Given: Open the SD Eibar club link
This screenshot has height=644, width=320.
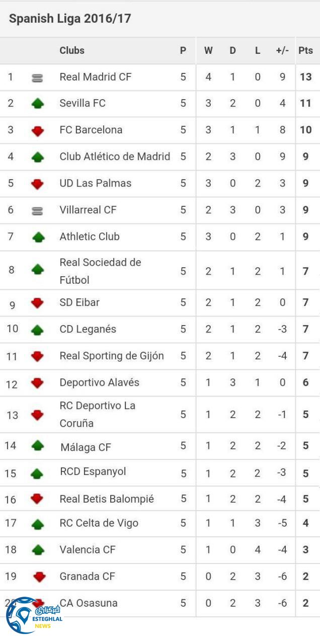Looking at the screenshot, I should point(79,302).
